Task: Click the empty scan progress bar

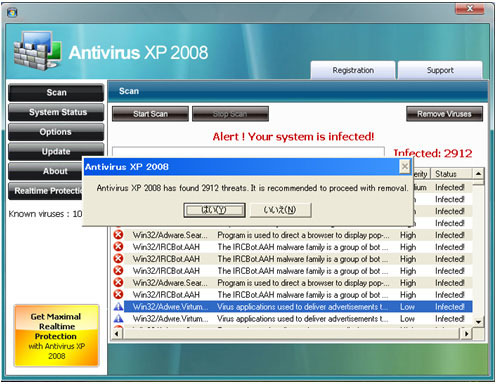Action: pyautogui.click(x=248, y=152)
